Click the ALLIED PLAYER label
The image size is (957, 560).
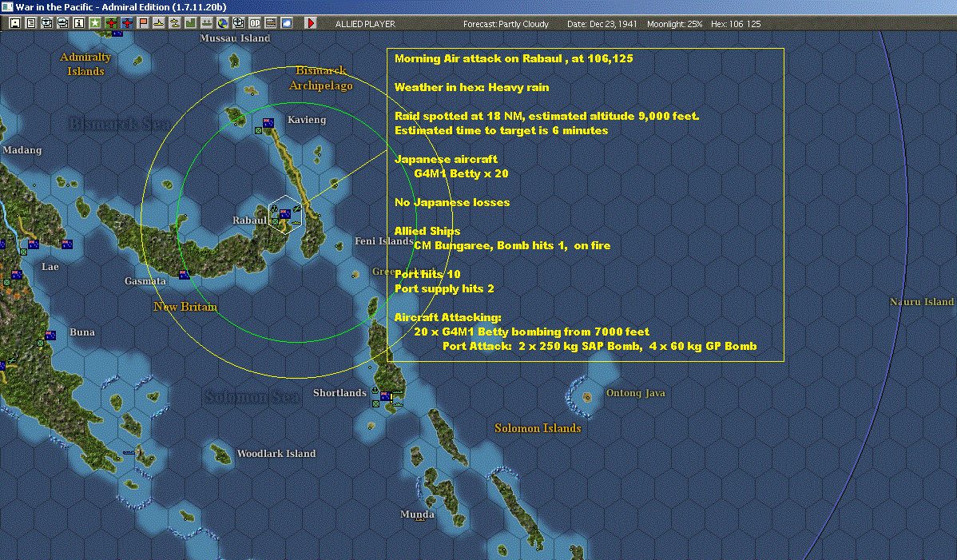(365, 24)
